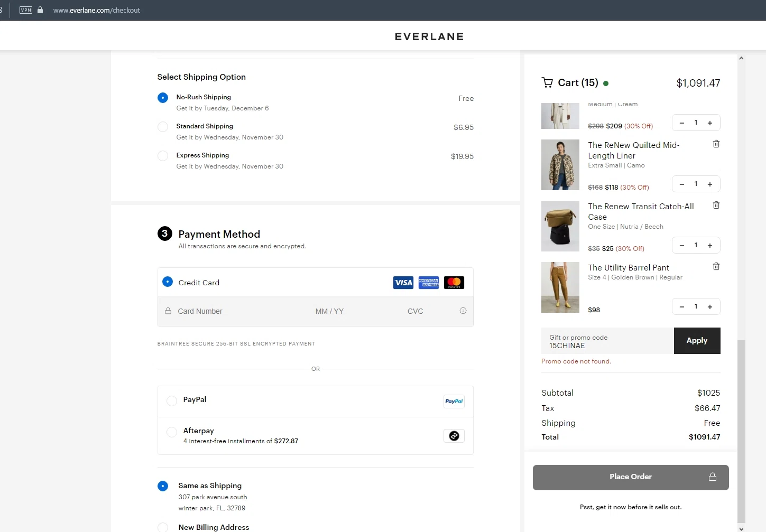Click the $66.47 Tax value

pyautogui.click(x=707, y=408)
